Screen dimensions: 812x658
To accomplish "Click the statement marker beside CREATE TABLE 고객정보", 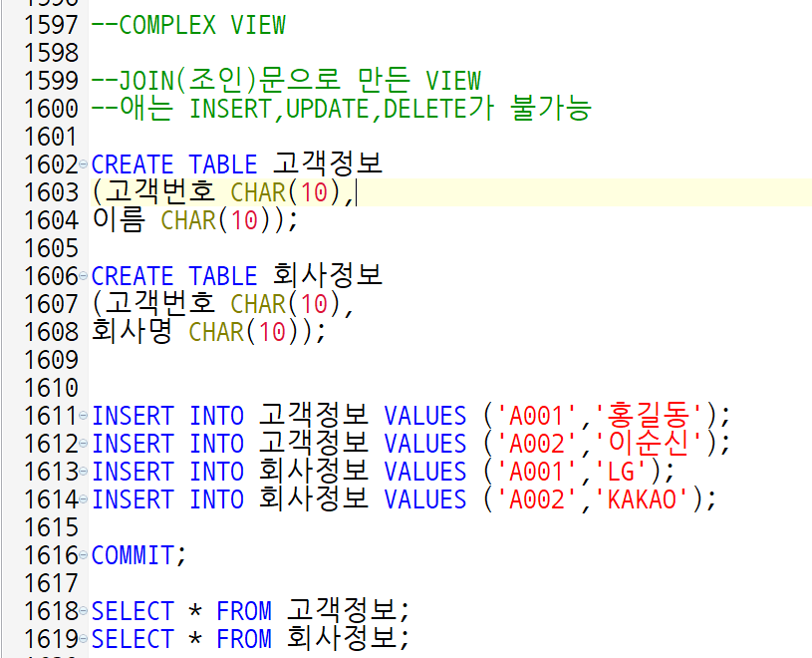I will [x=86, y=164].
